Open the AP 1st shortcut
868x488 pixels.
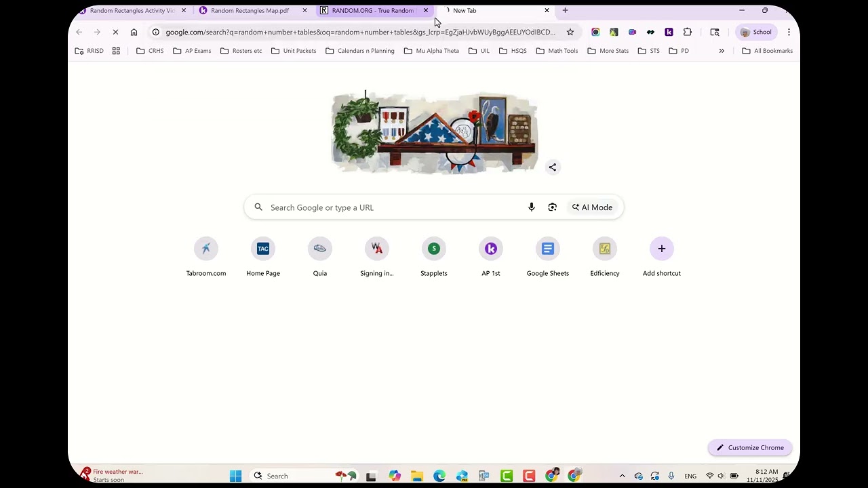(491, 258)
